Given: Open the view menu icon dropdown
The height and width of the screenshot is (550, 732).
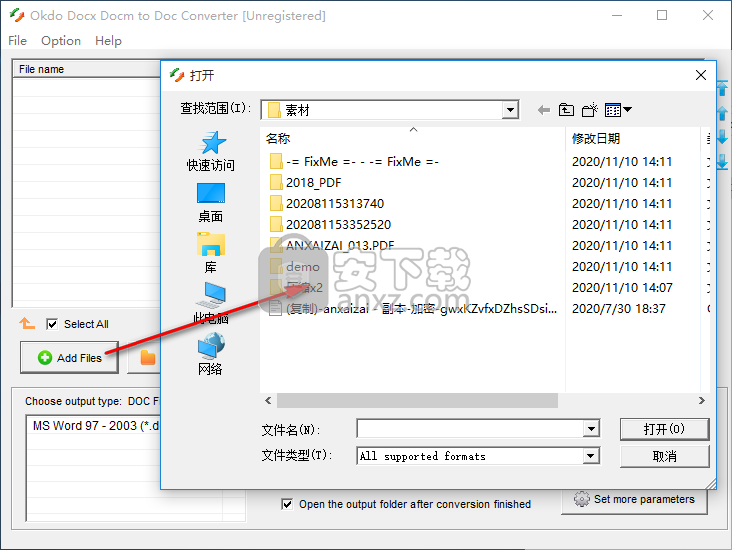Looking at the screenshot, I should point(618,110).
